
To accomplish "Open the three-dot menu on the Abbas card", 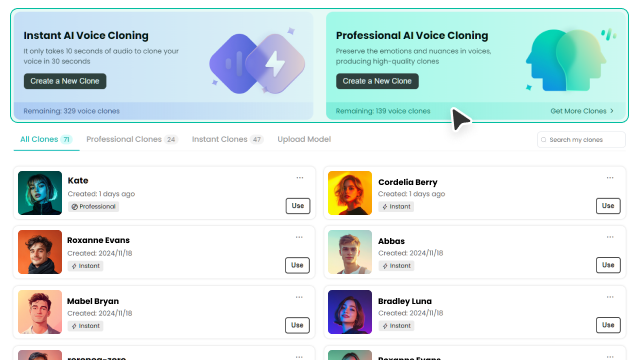I will [610, 237].
